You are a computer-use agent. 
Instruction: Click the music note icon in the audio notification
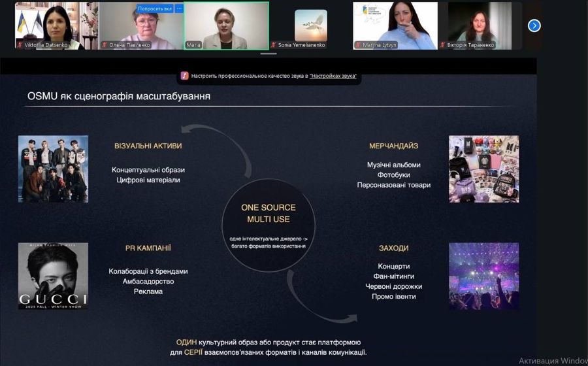click(184, 76)
